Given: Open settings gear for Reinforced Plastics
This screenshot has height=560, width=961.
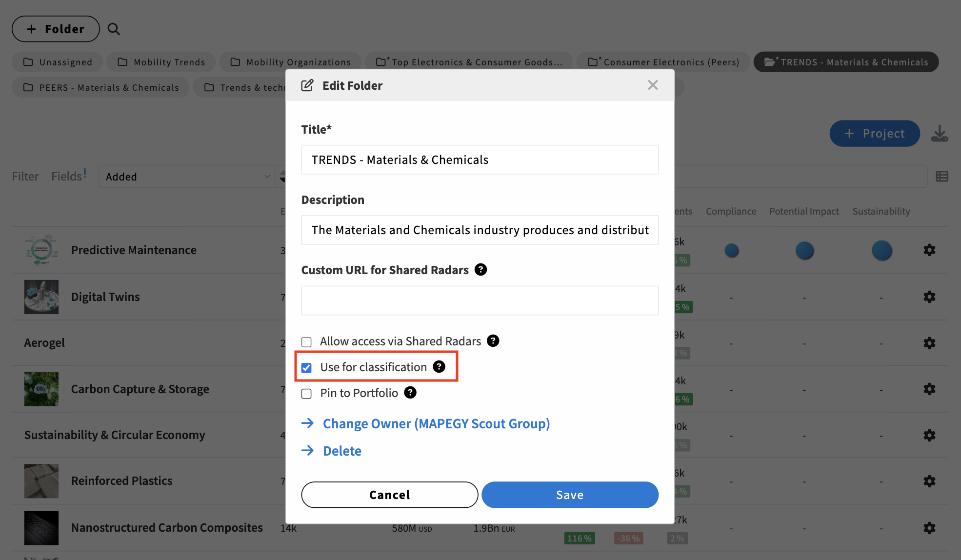Looking at the screenshot, I should coord(929,481).
